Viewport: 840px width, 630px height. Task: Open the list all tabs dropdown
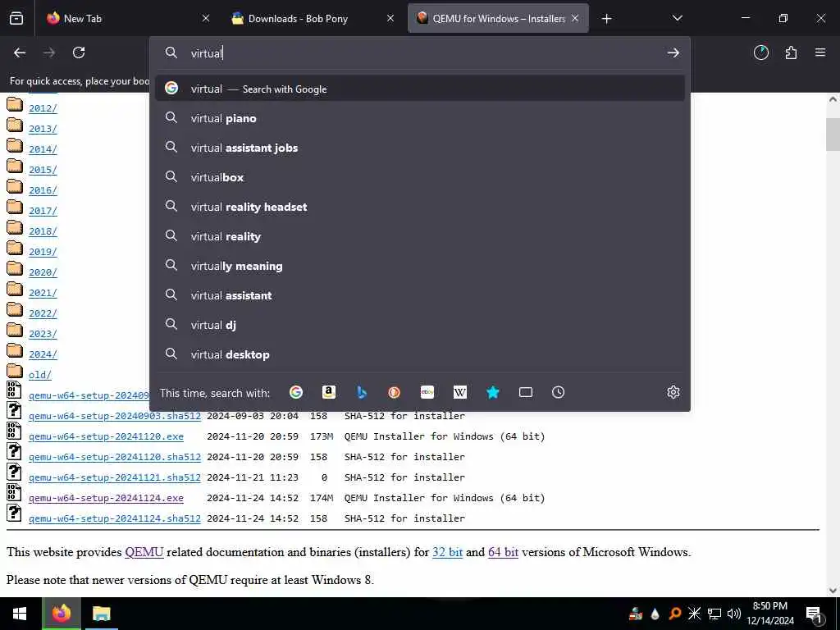(x=677, y=18)
